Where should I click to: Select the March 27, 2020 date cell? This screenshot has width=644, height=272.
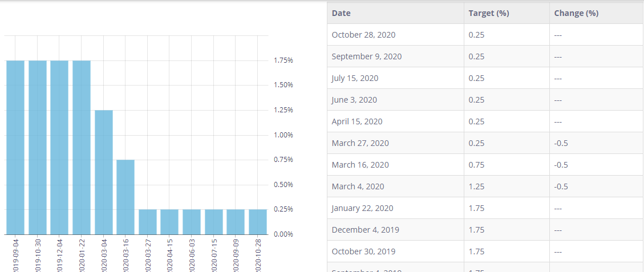(x=360, y=143)
